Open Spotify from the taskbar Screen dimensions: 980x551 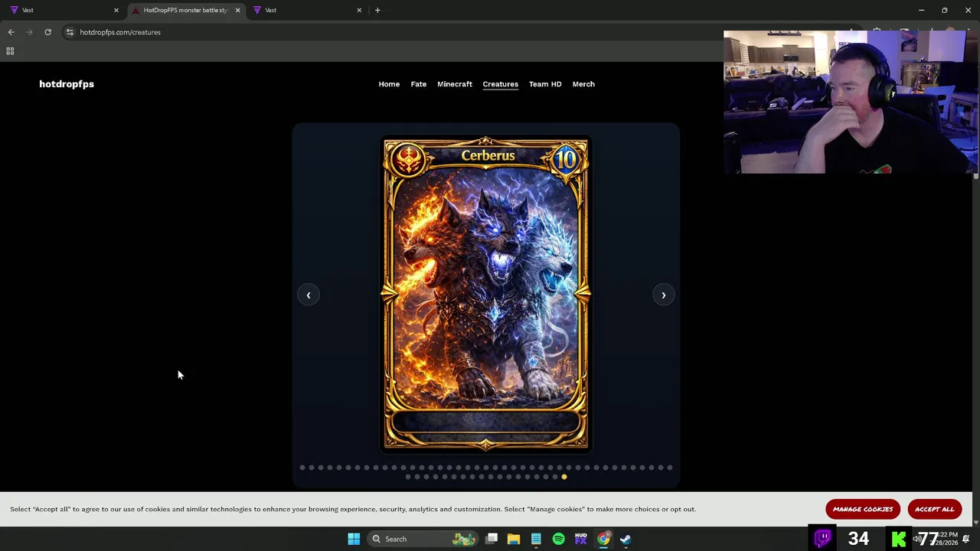click(x=558, y=539)
